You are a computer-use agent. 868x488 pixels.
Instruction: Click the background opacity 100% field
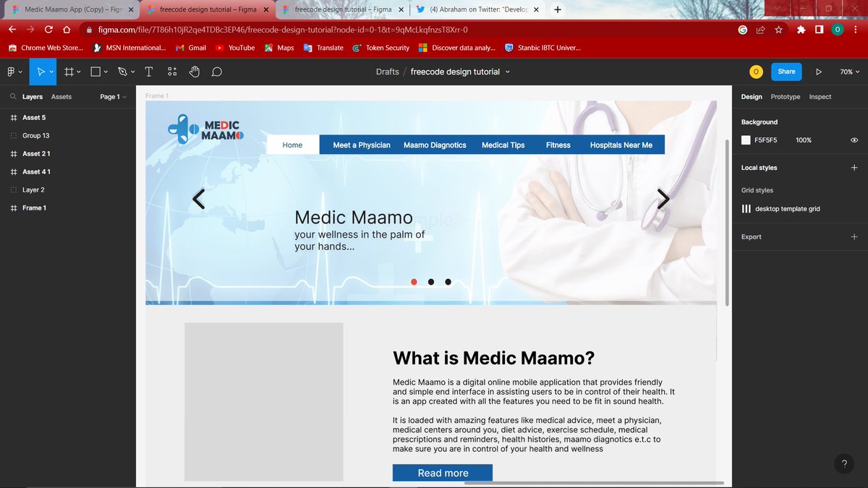pos(804,140)
